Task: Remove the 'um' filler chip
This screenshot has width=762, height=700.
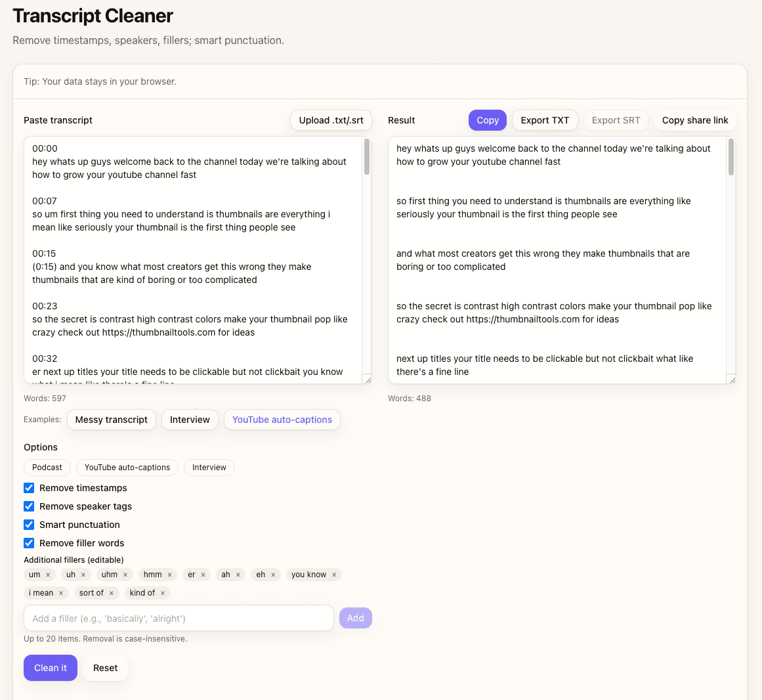Action: (x=48, y=575)
